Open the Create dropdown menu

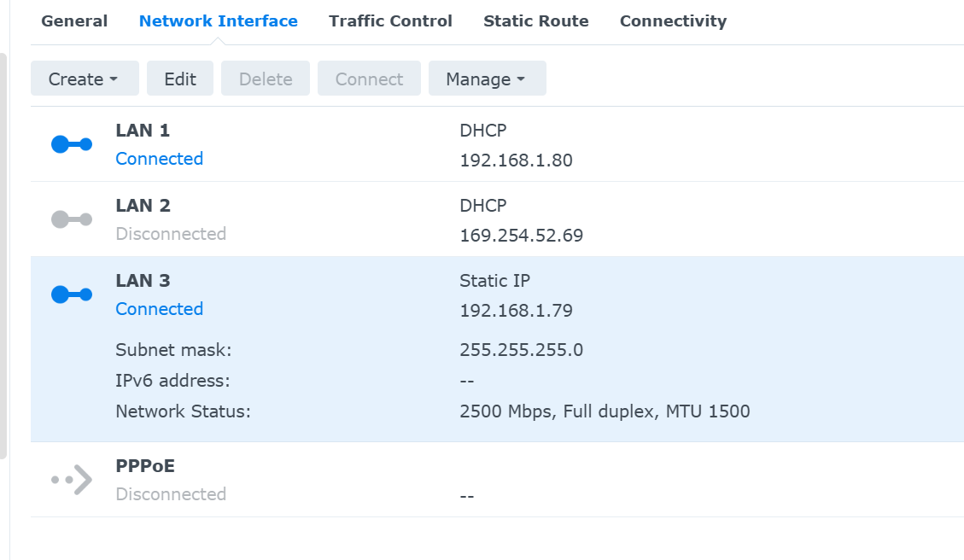click(83, 79)
